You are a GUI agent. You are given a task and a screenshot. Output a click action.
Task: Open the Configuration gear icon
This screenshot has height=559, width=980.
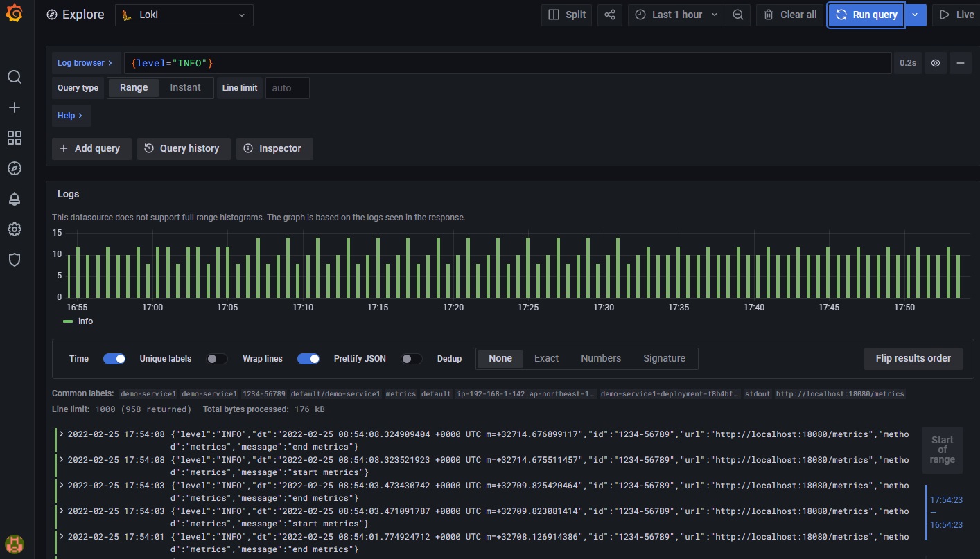point(15,229)
